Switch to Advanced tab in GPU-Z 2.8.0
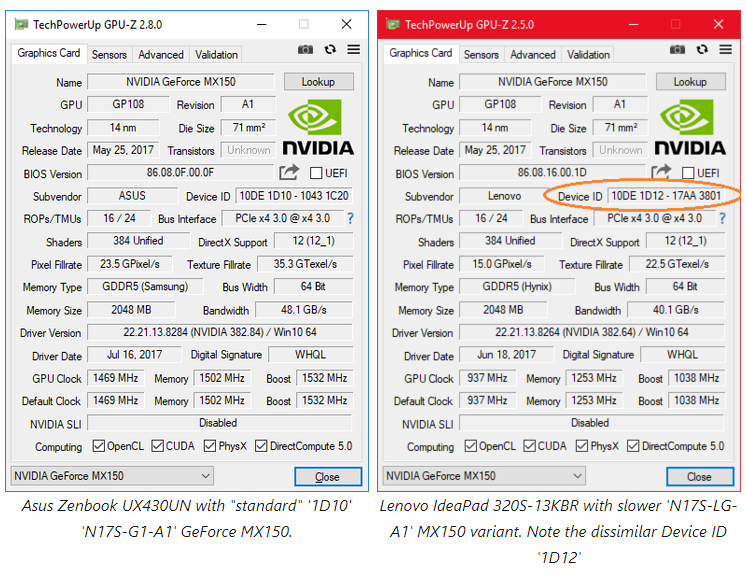The width and height of the screenshot is (746, 583). pos(161,55)
